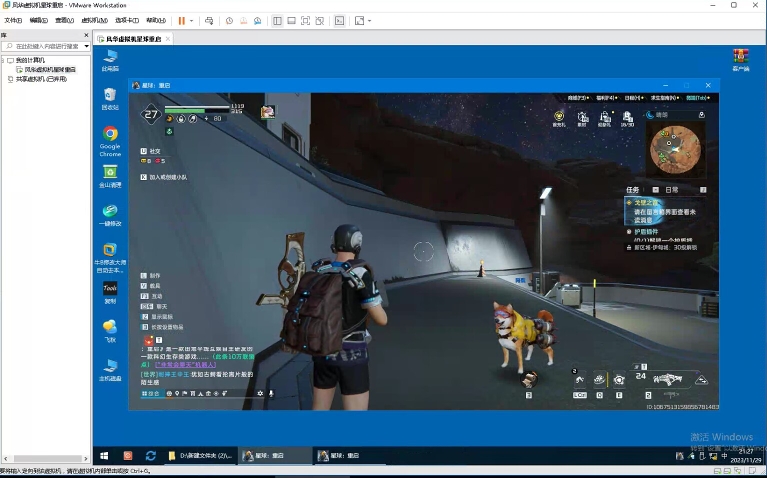The width and height of the screenshot is (767, 478).
Task: Click the 福利 top menu item in game
Action: 606,98
